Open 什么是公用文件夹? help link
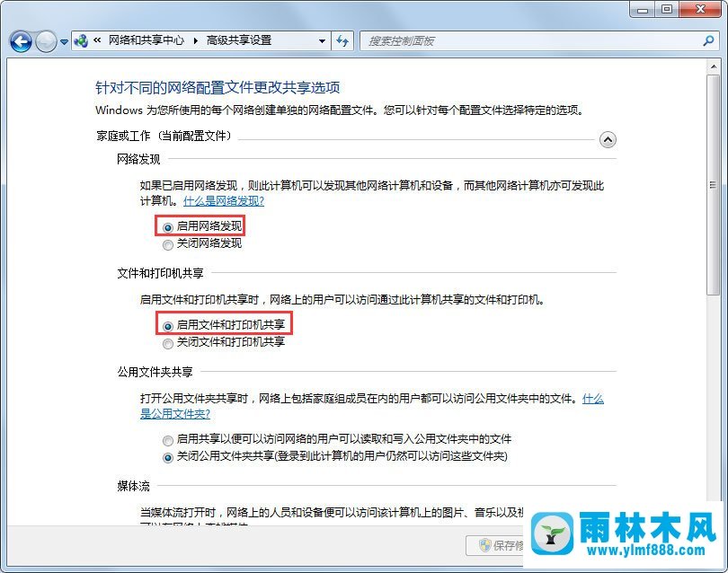 (175, 413)
